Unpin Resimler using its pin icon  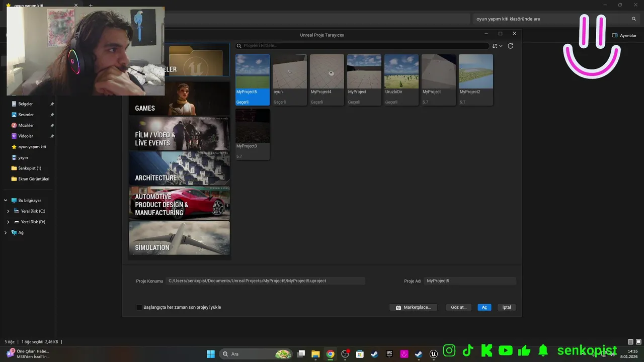pyautogui.click(x=52, y=115)
